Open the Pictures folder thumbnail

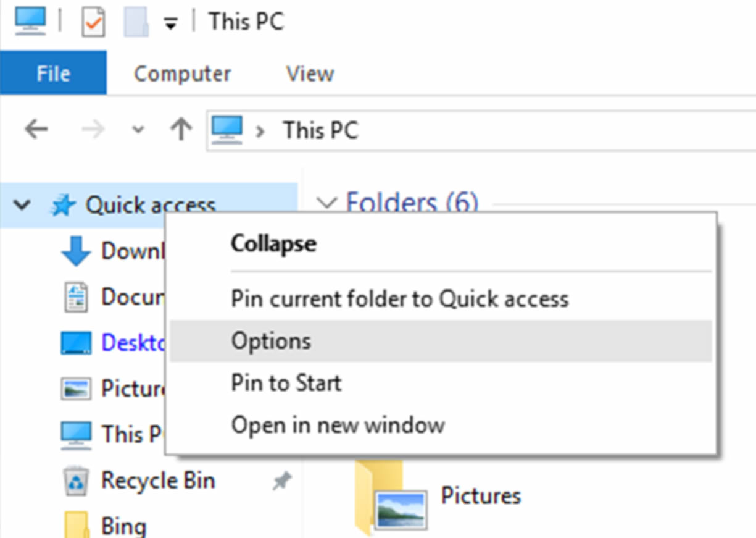(391, 499)
